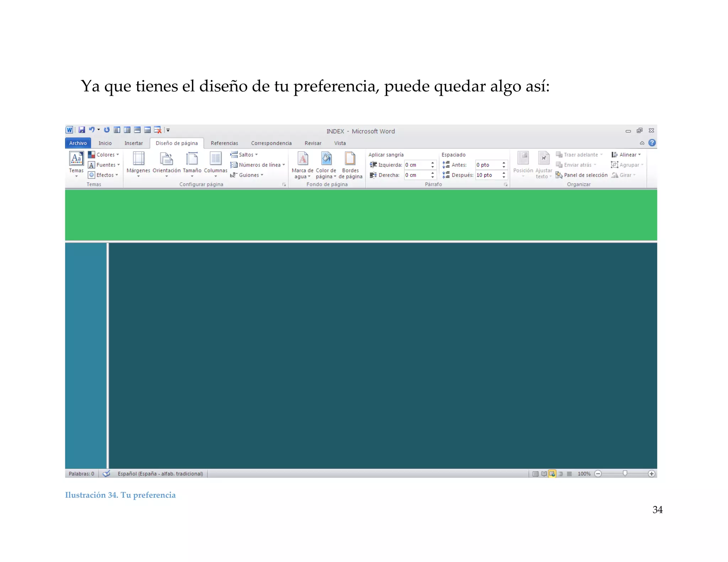
Task: Open the Márgenes page margins tool
Action: point(138,159)
